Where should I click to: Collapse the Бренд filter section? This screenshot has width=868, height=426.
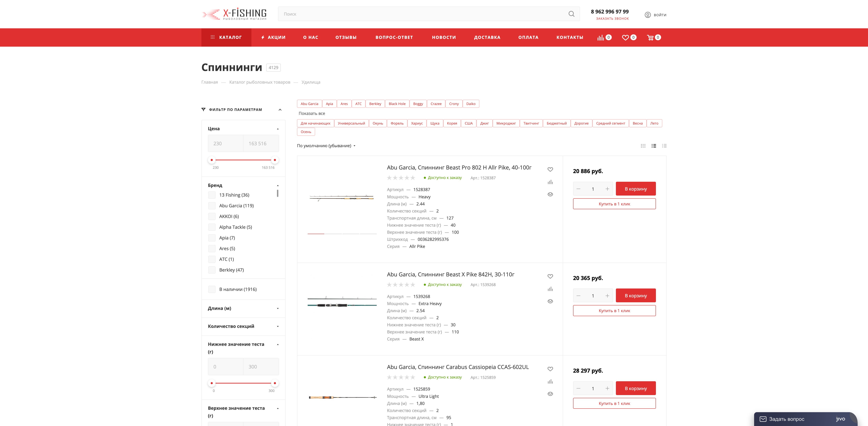278,186
